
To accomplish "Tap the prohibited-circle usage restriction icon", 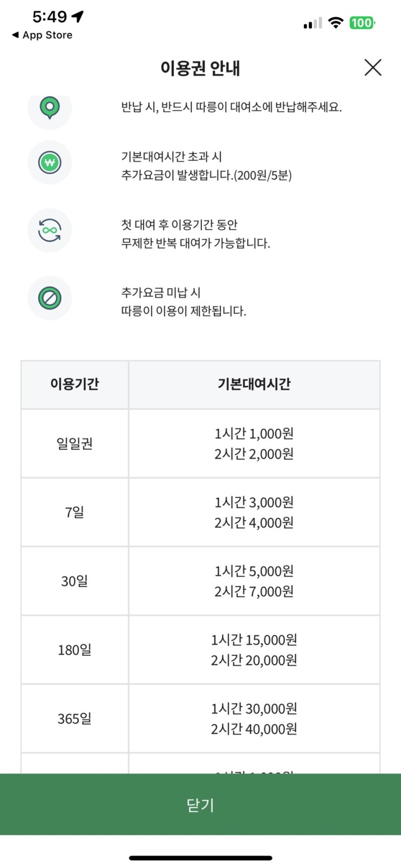I will tap(50, 298).
